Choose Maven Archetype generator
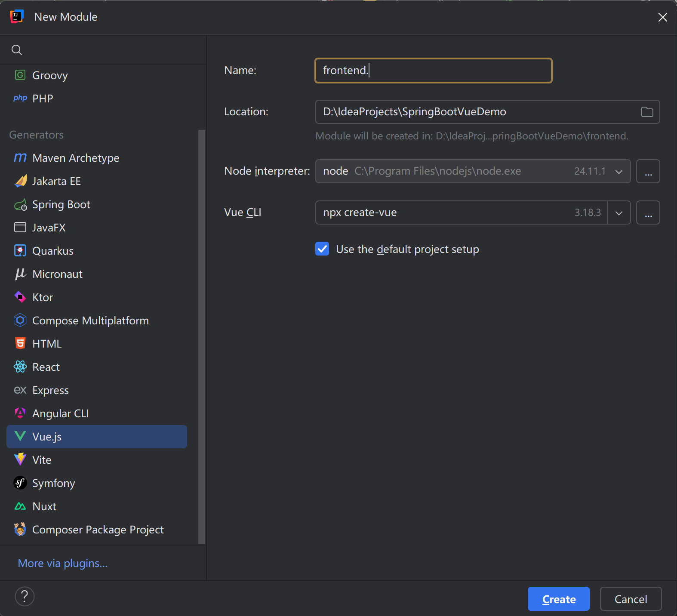Image resolution: width=677 pixels, height=616 pixels. tap(97, 158)
